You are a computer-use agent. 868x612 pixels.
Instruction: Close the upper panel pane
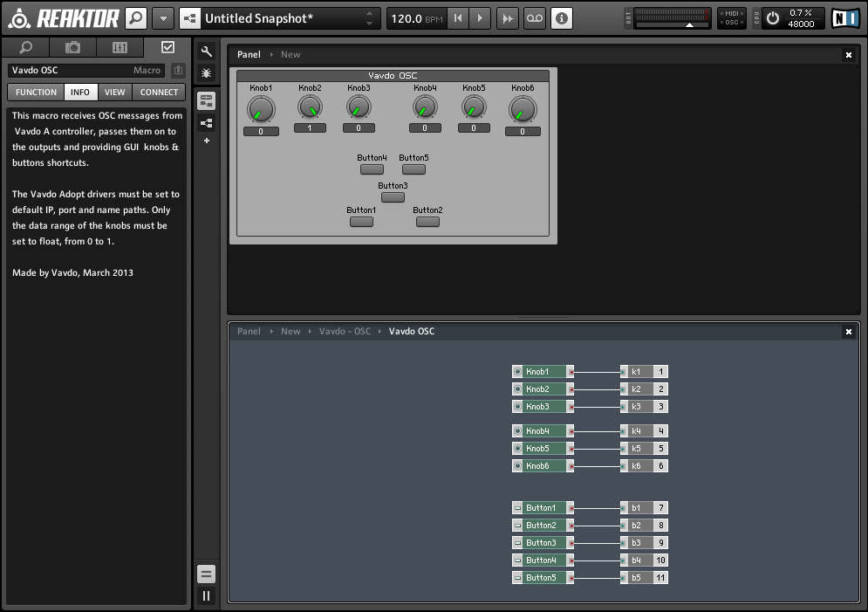click(x=848, y=55)
